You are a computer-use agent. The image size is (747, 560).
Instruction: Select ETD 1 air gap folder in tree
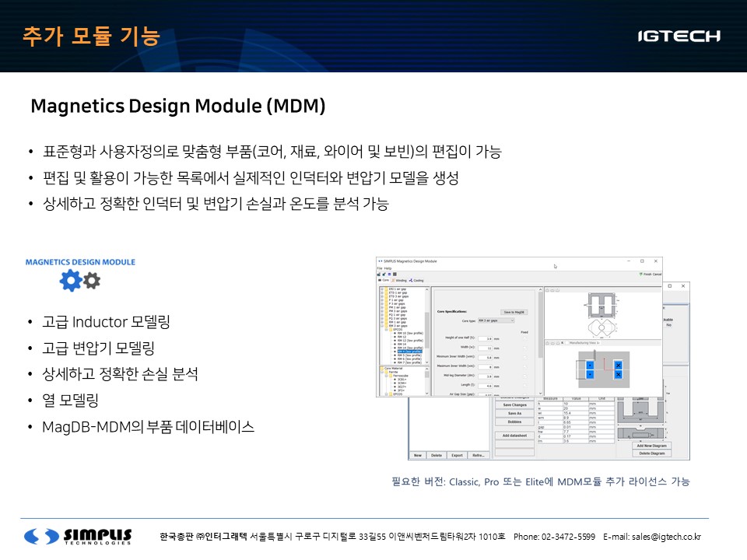click(398, 293)
